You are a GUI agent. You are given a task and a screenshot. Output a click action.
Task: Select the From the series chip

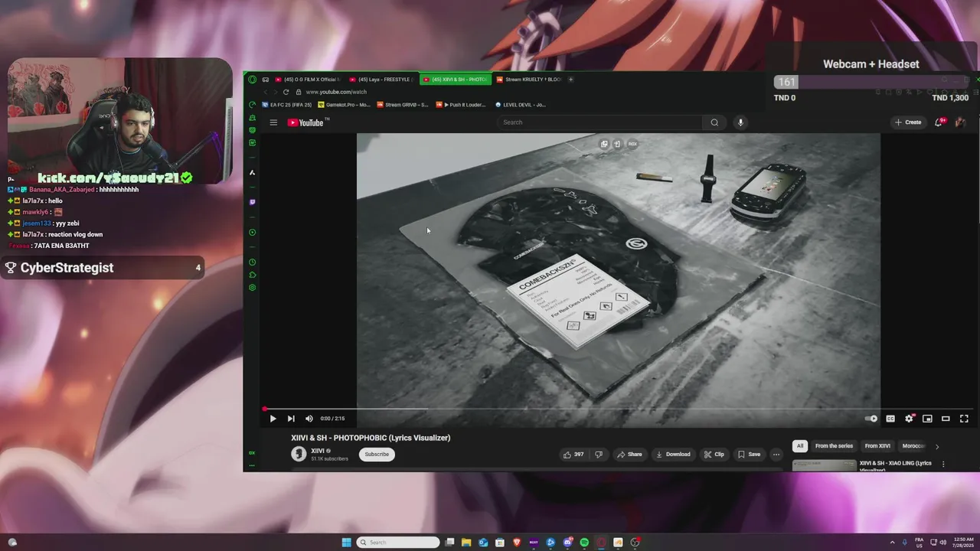(834, 446)
